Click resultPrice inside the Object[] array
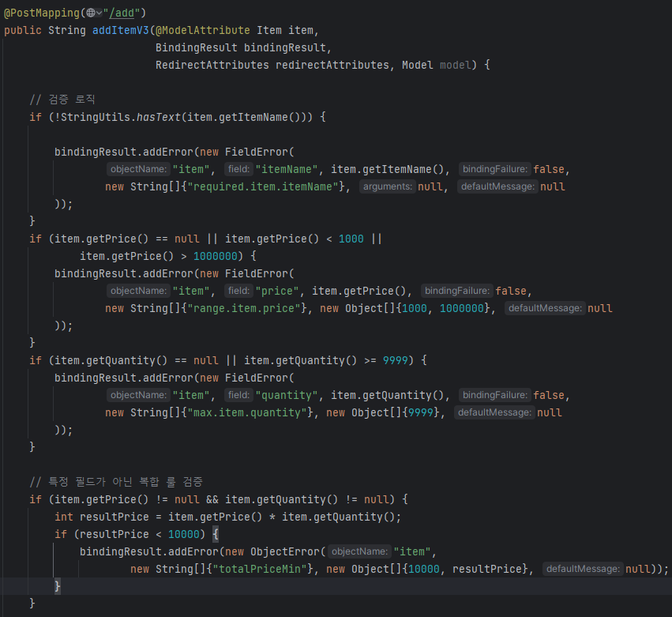672x617 pixels. (x=487, y=570)
